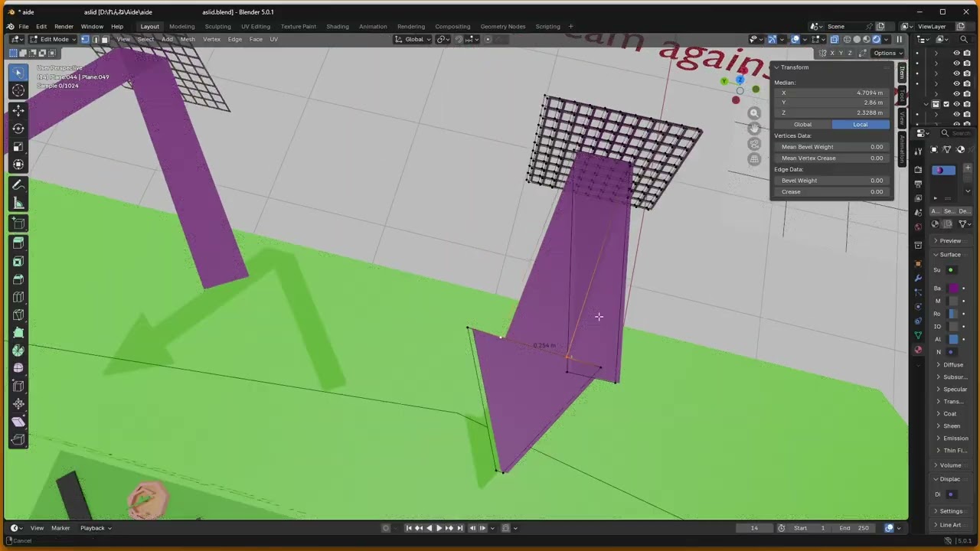Screen dimensions: 980x551
Task: Pick the Measure ruler tool
Action: pos(18,203)
